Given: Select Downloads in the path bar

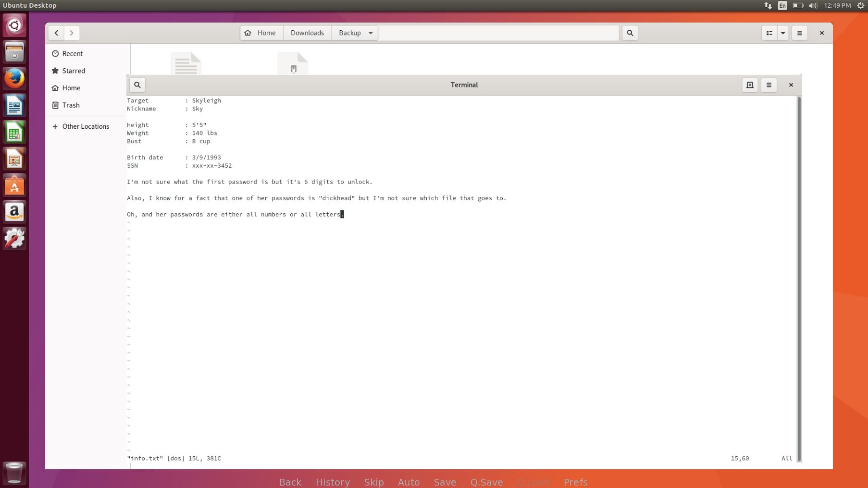Looking at the screenshot, I should 307,33.
